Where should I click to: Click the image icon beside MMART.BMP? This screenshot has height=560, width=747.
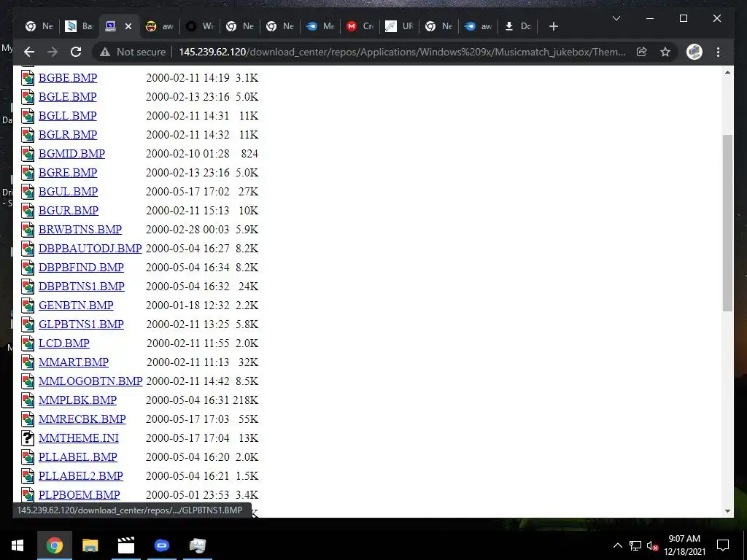tap(28, 362)
